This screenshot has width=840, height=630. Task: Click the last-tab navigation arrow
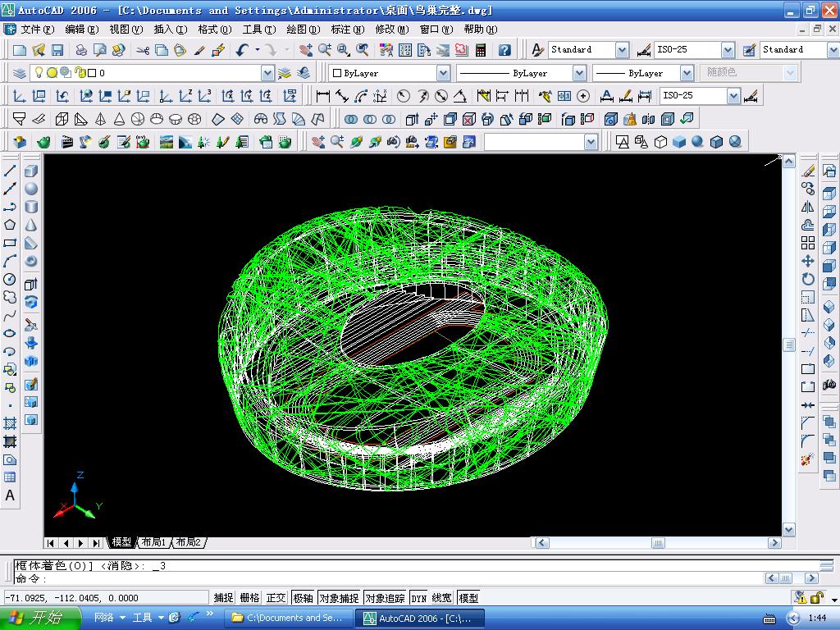coord(96,543)
